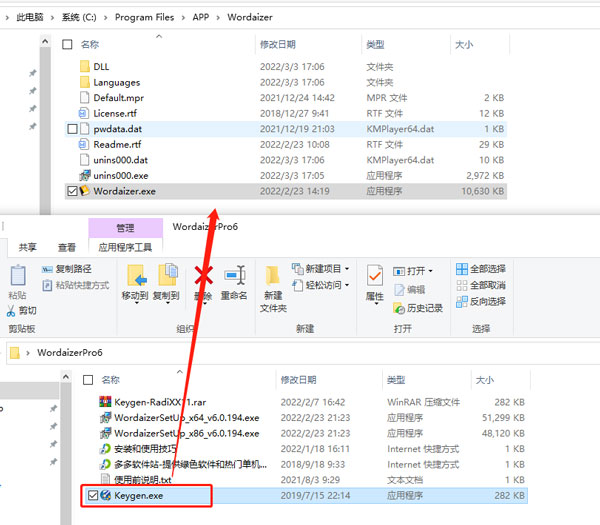This screenshot has width=600, height=525.
Task: Expand breadcrumb chevron after Program Files
Action: tap(183, 18)
